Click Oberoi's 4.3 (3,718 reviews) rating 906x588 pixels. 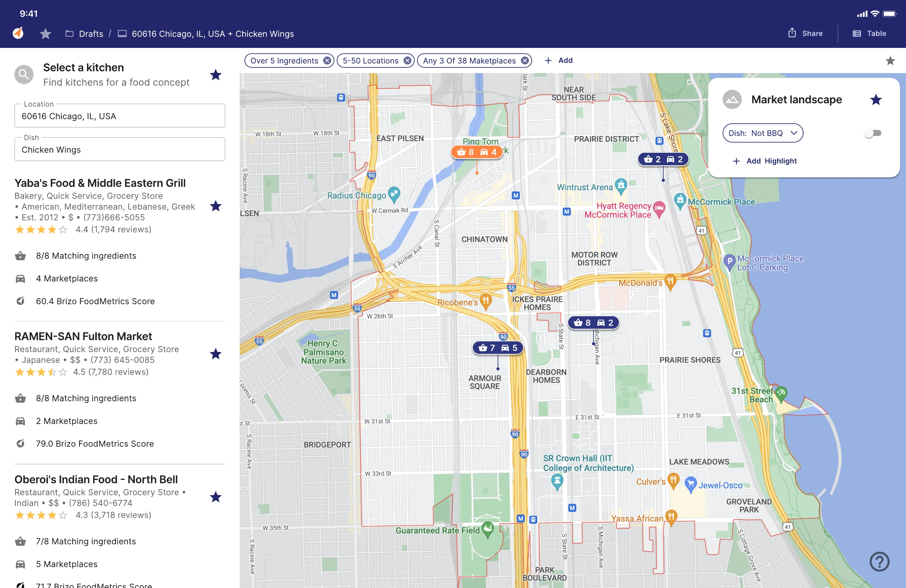pyautogui.click(x=83, y=515)
